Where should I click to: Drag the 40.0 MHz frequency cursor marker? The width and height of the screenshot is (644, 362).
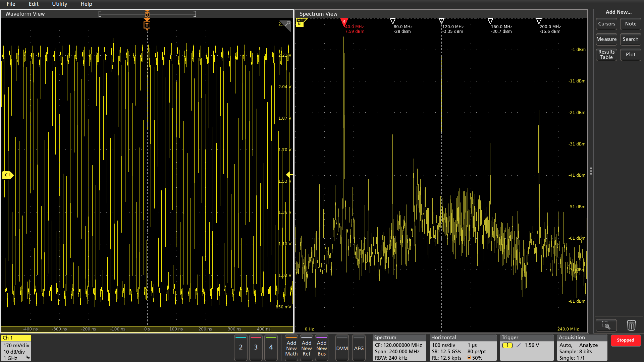[344, 21]
